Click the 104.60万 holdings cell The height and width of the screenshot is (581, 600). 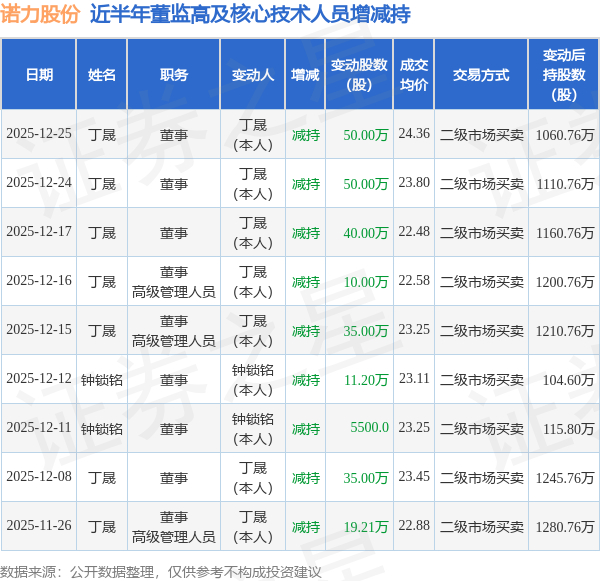point(569,380)
